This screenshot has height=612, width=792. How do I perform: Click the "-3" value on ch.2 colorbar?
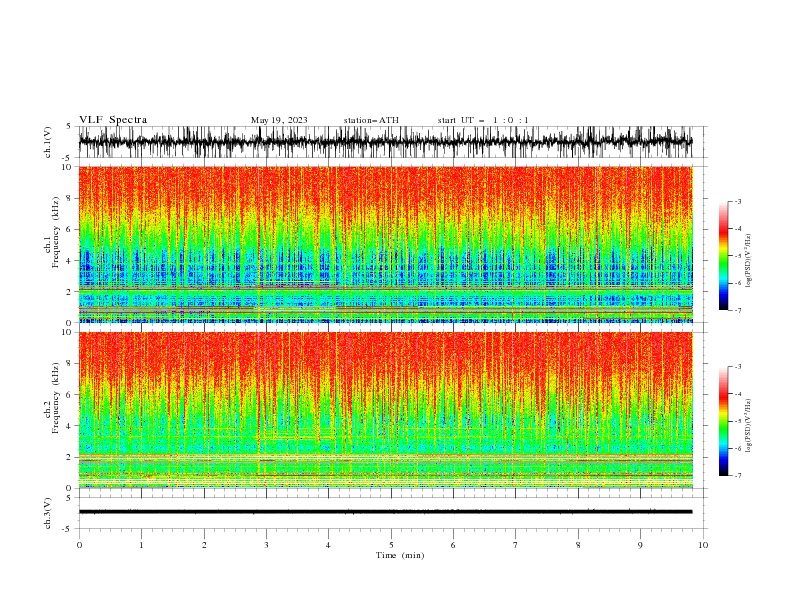click(737, 367)
